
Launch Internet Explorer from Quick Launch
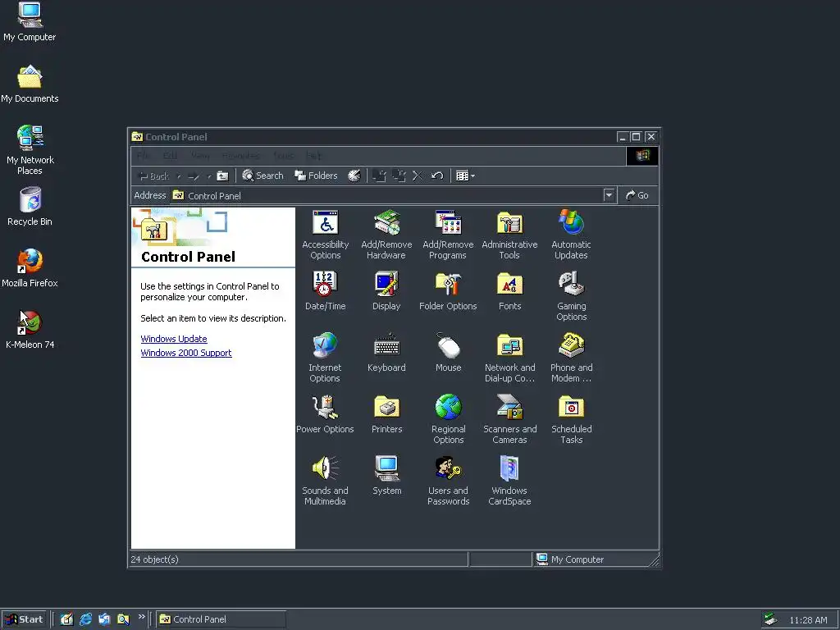pos(85,619)
